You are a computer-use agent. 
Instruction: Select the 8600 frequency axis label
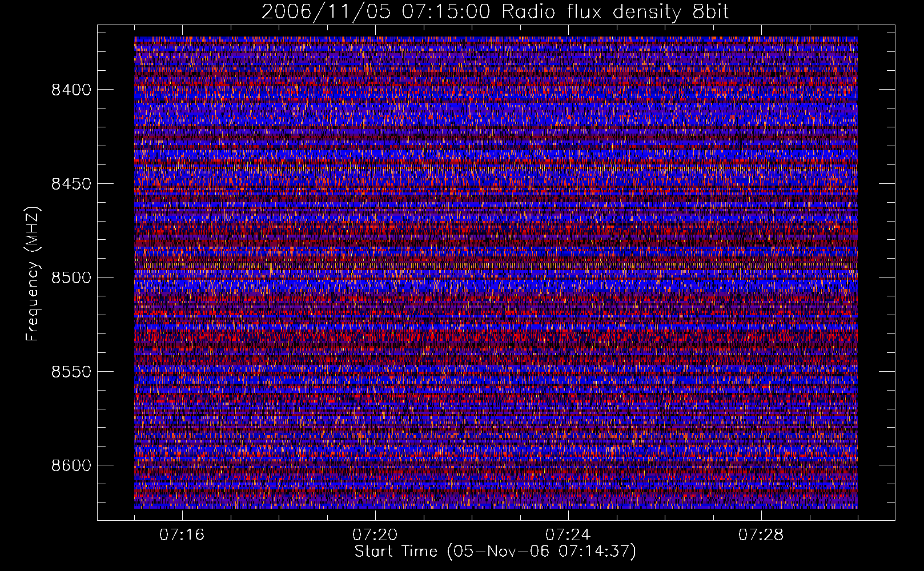71,465
